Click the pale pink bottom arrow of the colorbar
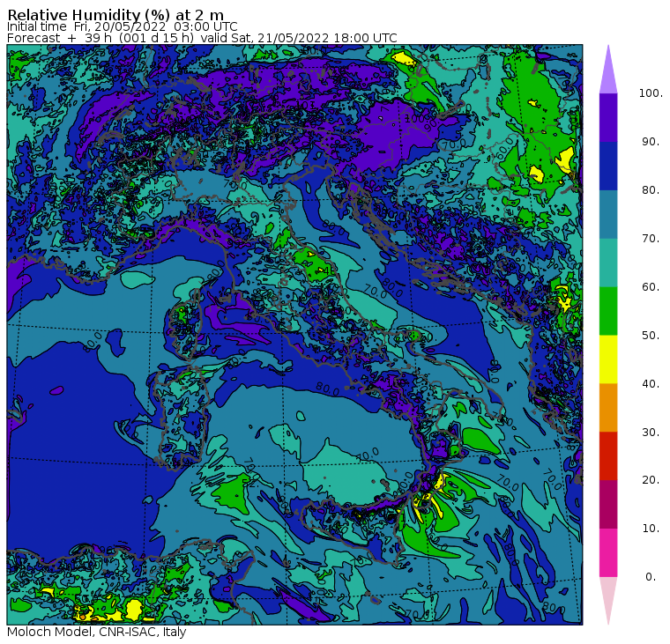 point(608,598)
